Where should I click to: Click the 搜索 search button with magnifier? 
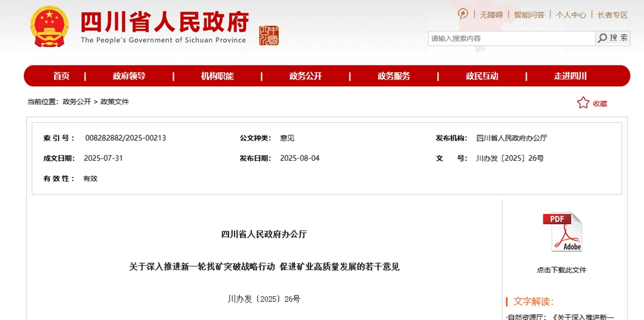pyautogui.click(x=612, y=38)
